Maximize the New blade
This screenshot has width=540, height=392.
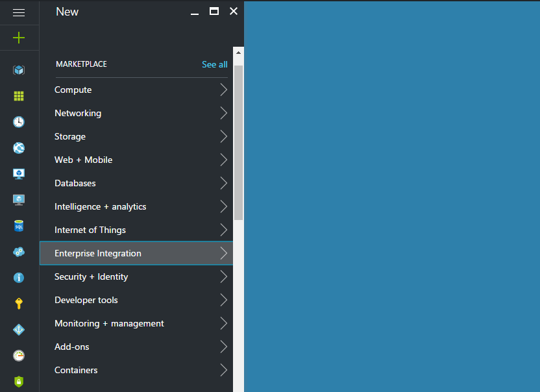(214, 12)
